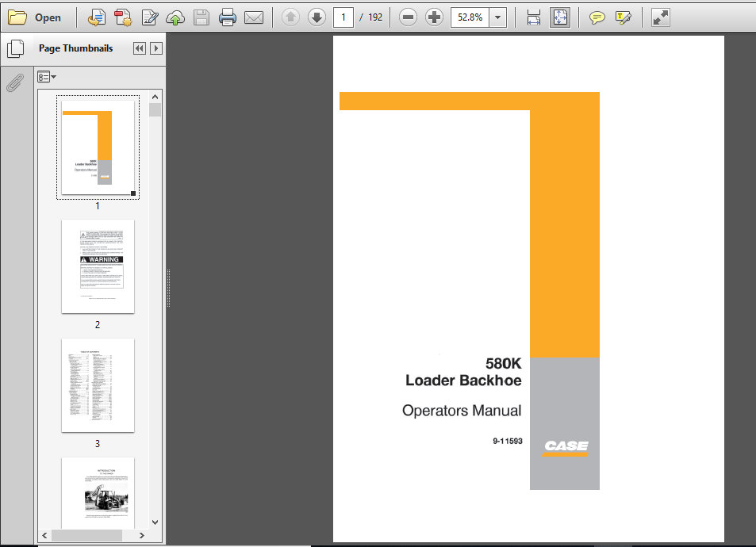Zoom in with the plus button
Viewport: 756px width, 547px height.
[x=434, y=17]
